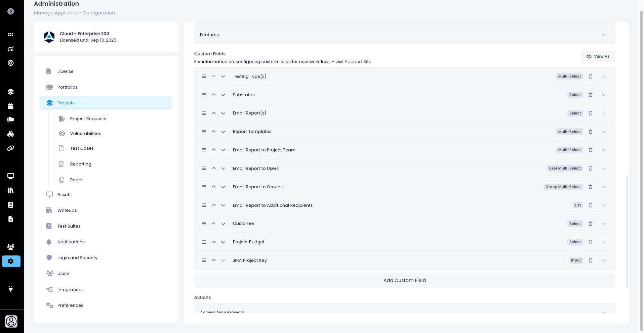Open the Support Site link
Image resolution: width=644 pixels, height=333 pixels.
pos(358,62)
